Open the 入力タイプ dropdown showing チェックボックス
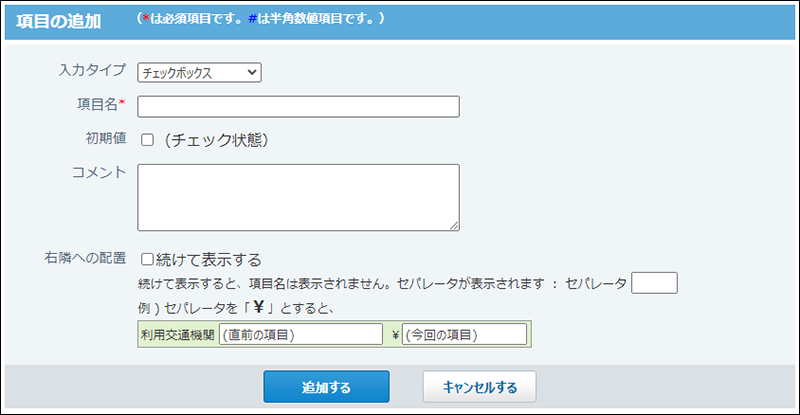Viewport: 800px width, 415px height. (x=199, y=72)
